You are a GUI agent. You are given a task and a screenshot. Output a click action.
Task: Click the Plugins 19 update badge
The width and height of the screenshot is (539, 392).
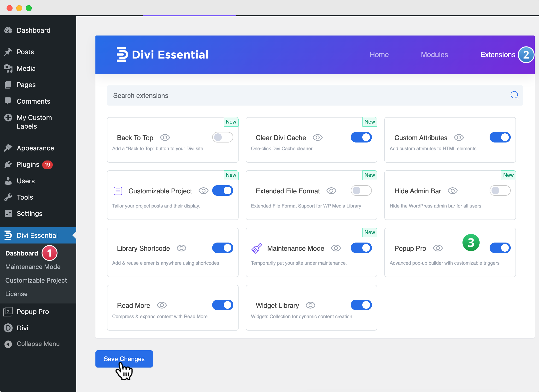point(47,165)
